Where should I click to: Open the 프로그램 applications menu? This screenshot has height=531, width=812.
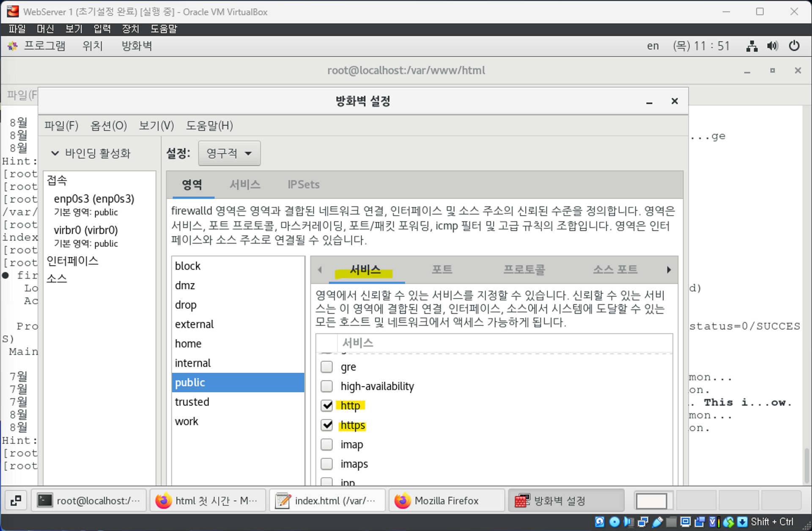coord(44,46)
